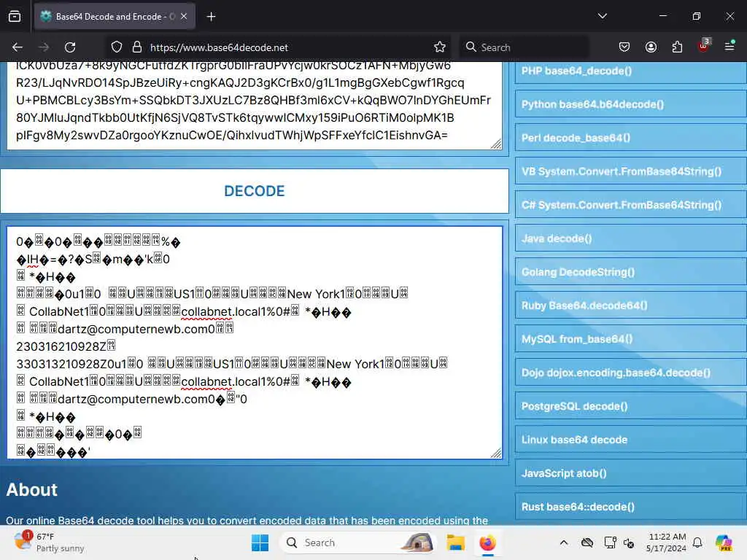Open the red extension badge icon
This screenshot has width=747, height=560.
tap(704, 45)
